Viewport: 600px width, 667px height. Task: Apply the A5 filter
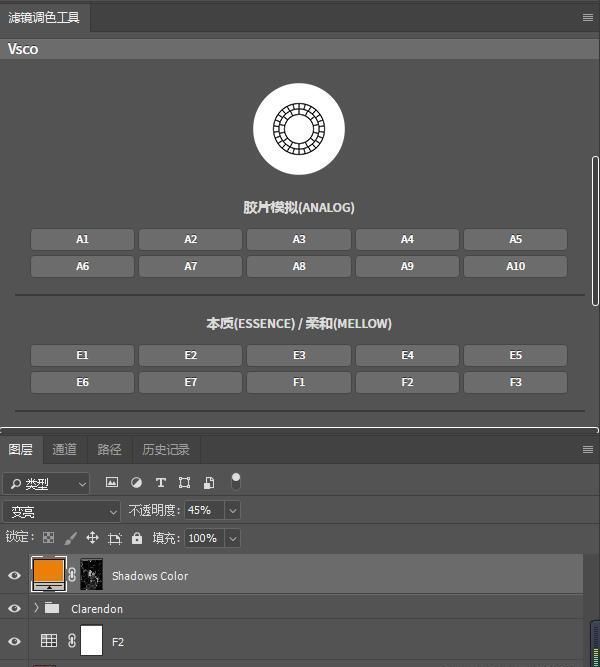pos(515,239)
